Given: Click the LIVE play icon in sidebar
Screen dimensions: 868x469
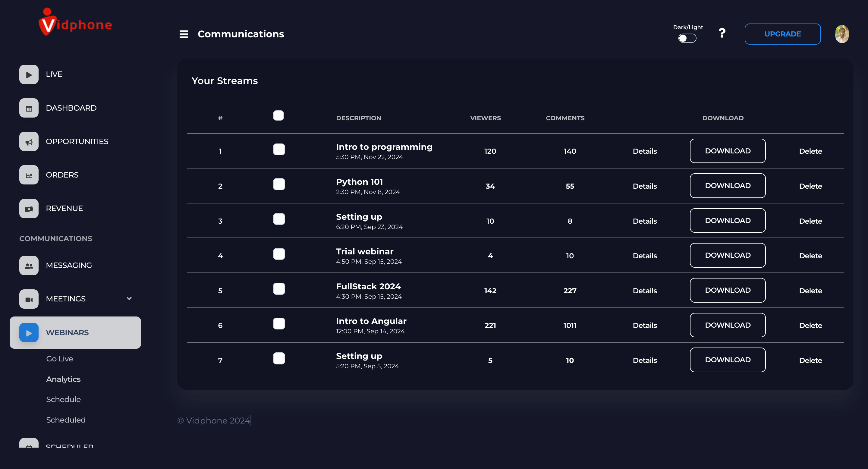Looking at the screenshot, I should coord(29,74).
